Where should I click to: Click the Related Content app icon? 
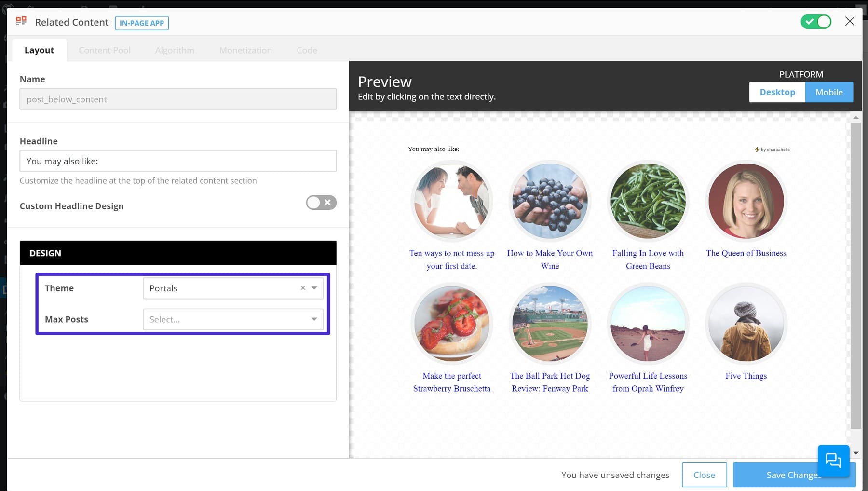21,21
